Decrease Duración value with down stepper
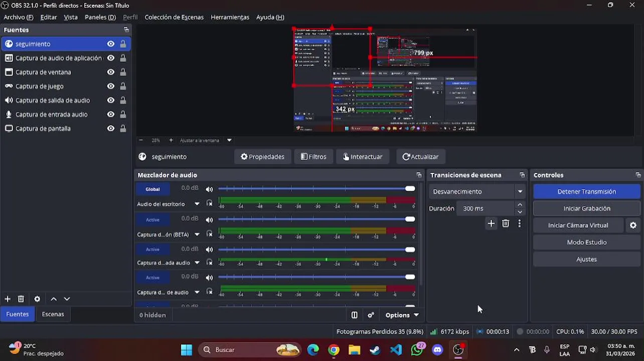 click(x=520, y=212)
